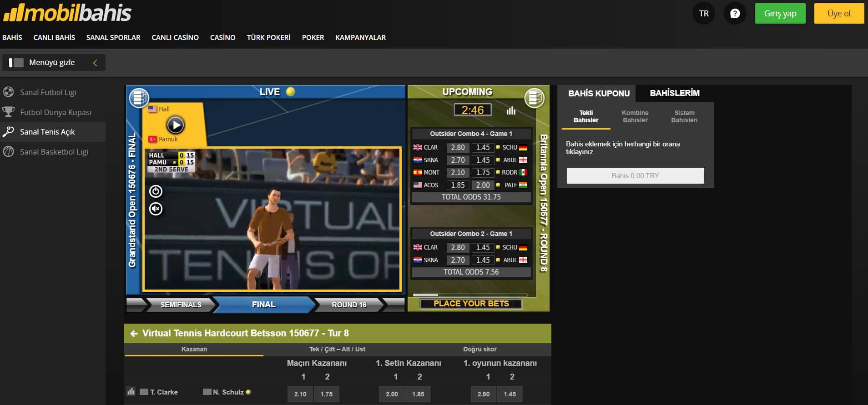Pick MONT odds 2.10 in Outsider Combo 4

[458, 172]
